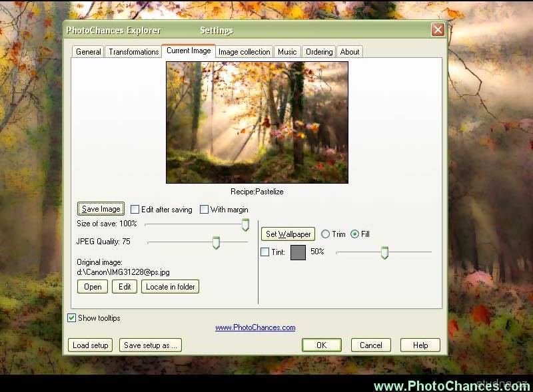Enable Edit after saving checkbox
Viewport: 533px width, 392px height.
(135, 209)
